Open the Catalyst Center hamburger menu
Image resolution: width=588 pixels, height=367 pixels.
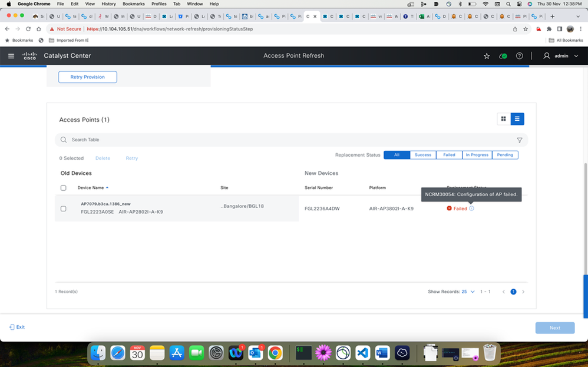coord(11,56)
